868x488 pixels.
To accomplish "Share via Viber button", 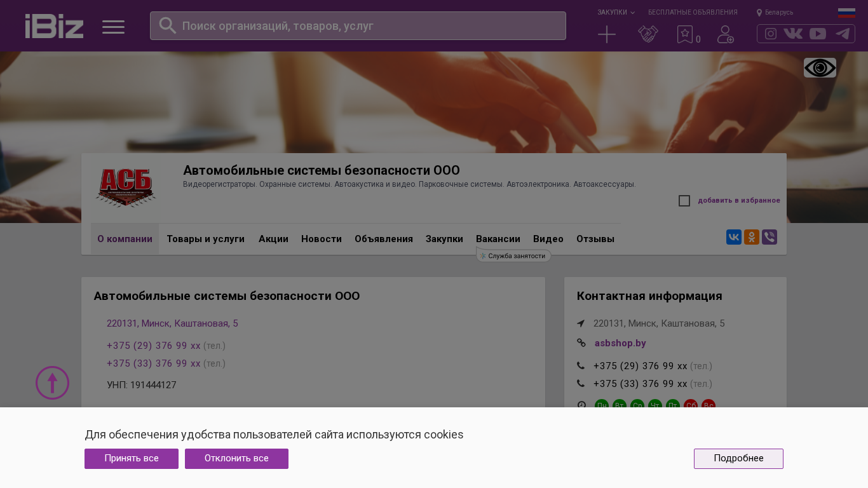I will pyautogui.click(x=770, y=237).
